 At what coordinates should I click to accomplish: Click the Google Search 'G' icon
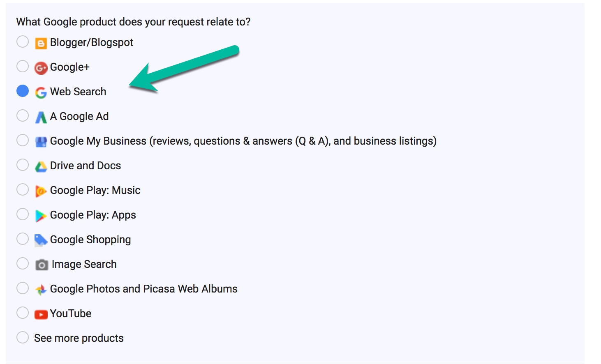[40, 92]
